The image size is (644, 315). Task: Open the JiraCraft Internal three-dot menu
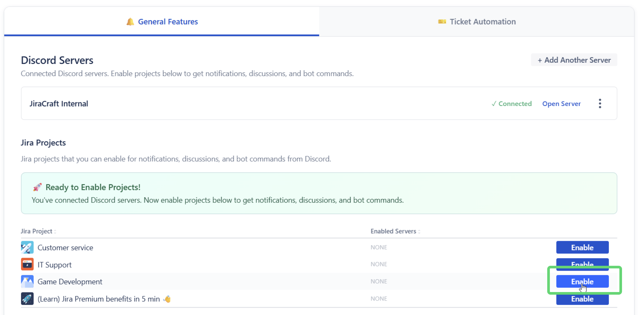pos(600,103)
